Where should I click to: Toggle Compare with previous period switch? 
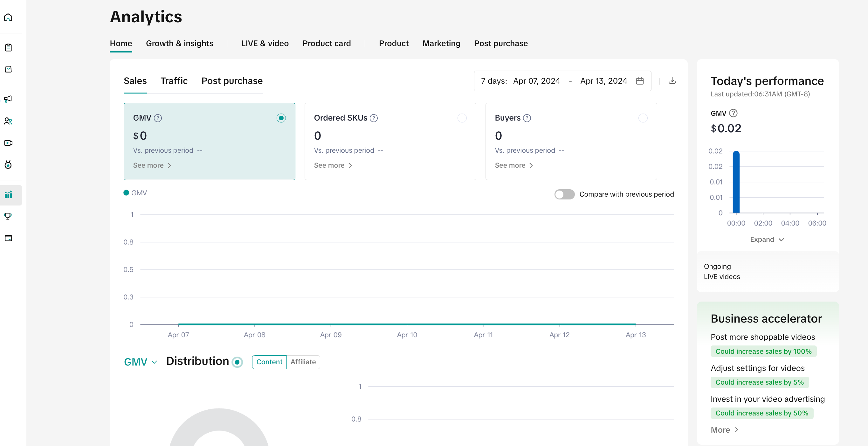tap(564, 194)
